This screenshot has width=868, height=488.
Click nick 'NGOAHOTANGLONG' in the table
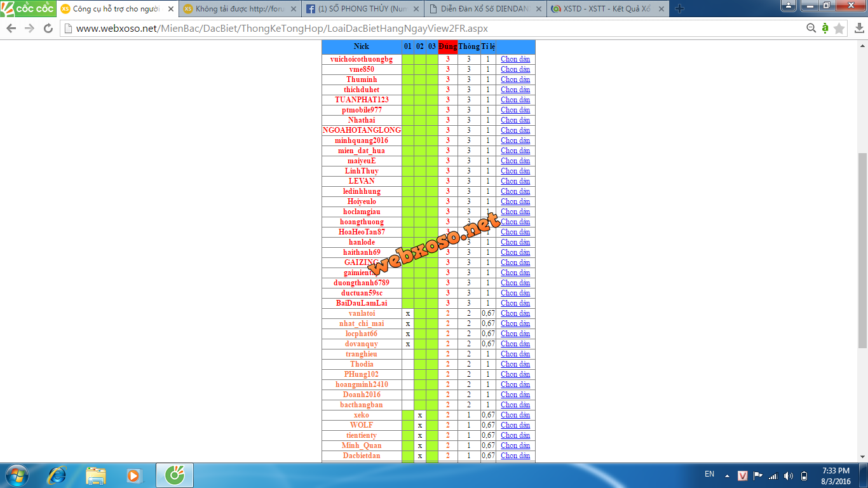pyautogui.click(x=362, y=130)
